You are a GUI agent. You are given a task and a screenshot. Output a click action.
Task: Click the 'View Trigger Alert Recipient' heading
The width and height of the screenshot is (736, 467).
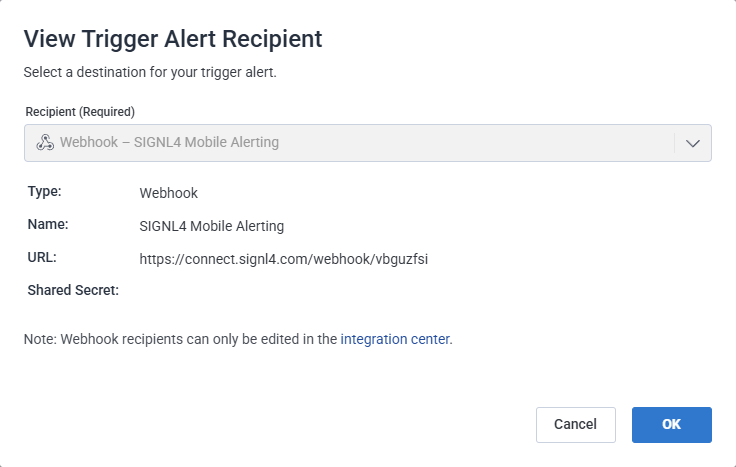click(x=172, y=39)
